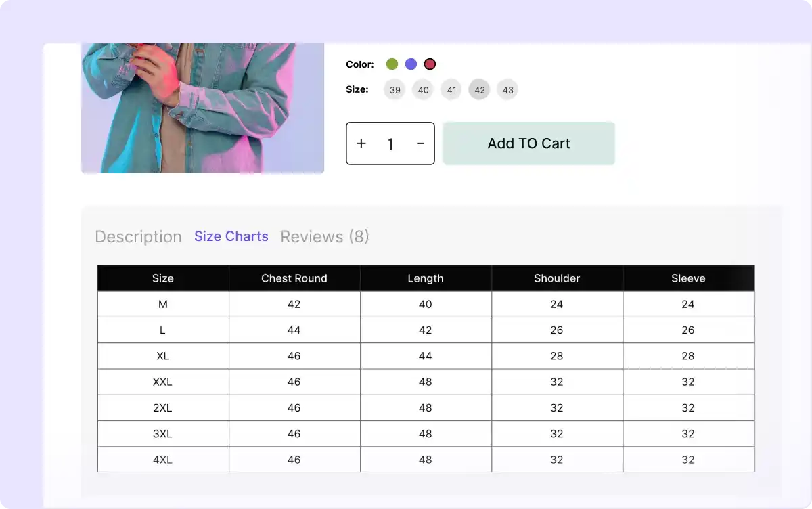Pick the highlighted size 42
Image resolution: width=812 pixels, height=509 pixels.
pyautogui.click(x=479, y=89)
